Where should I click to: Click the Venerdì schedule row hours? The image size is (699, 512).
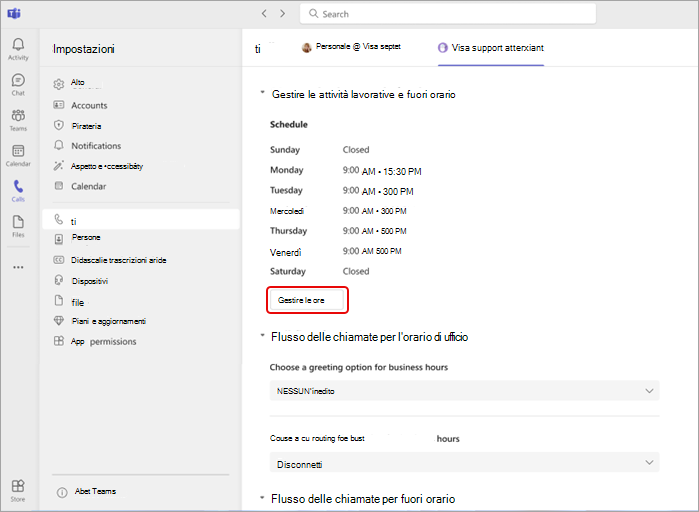(x=372, y=251)
